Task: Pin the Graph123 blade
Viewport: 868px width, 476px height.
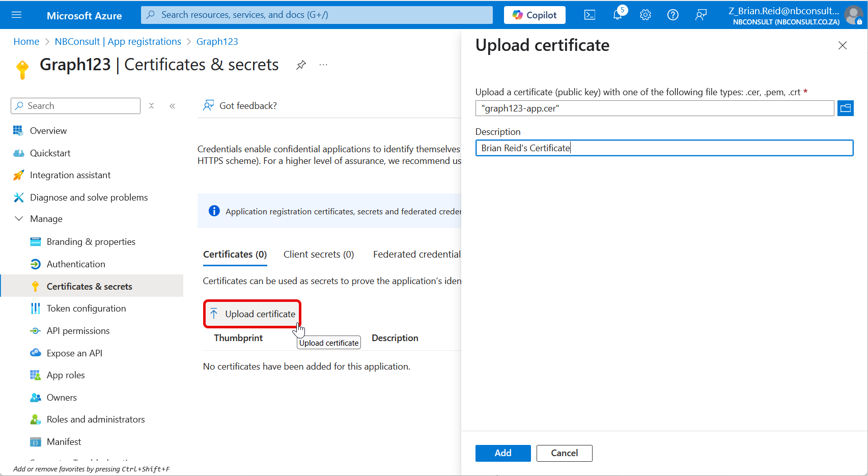Action: [301, 65]
